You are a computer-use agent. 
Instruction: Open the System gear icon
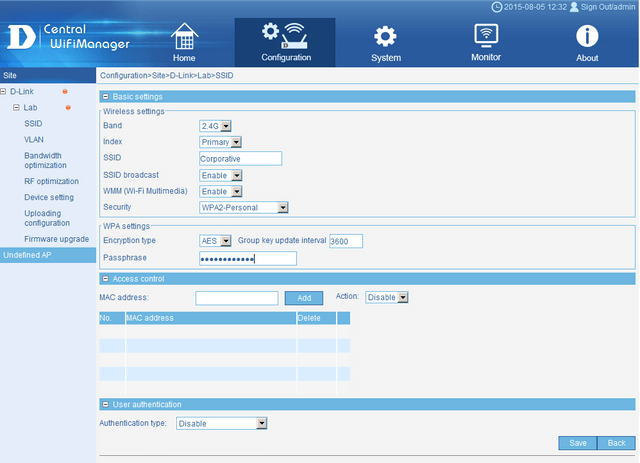(x=386, y=36)
